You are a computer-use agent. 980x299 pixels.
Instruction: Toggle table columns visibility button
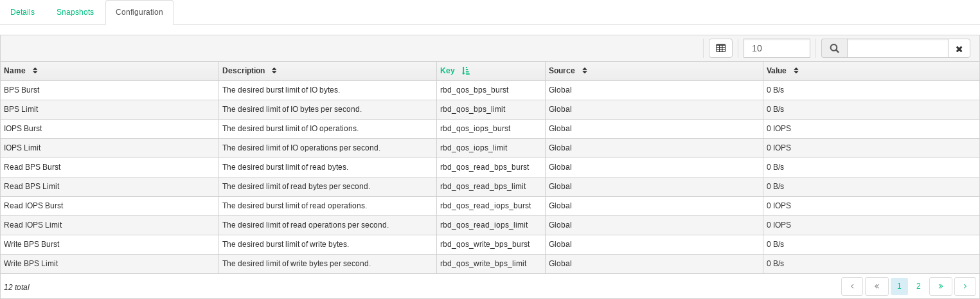click(720, 48)
